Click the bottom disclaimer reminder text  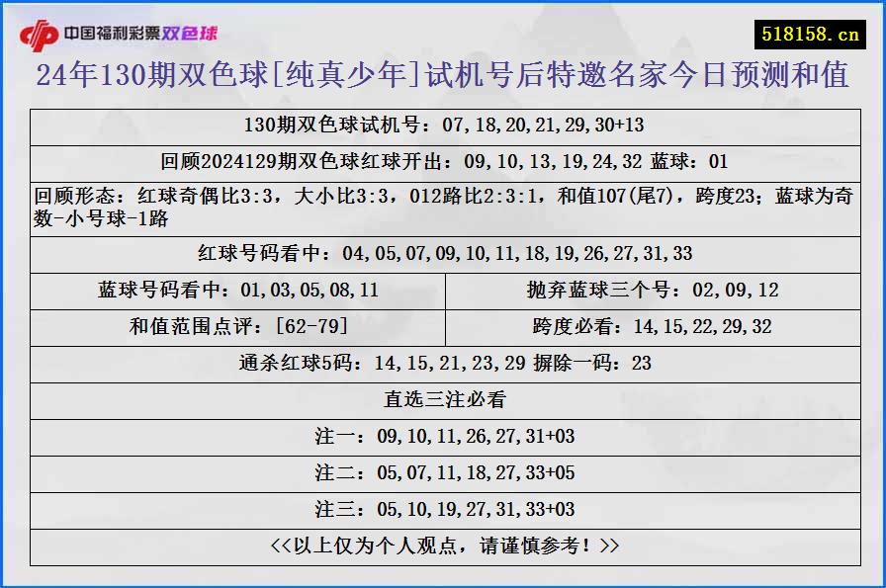click(443, 546)
